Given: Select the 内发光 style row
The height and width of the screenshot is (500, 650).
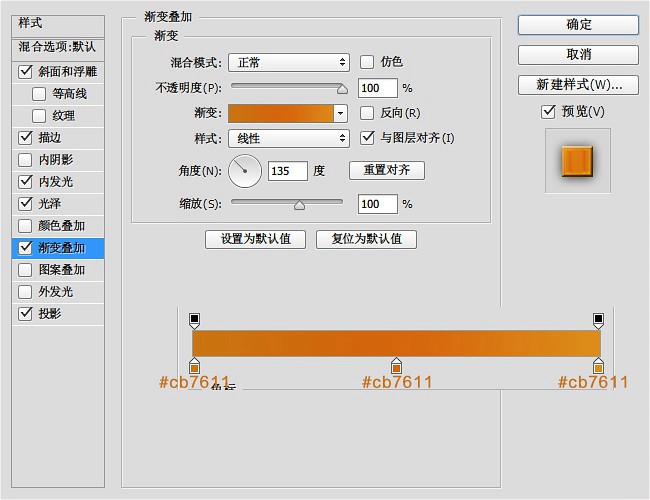Looking at the screenshot, I should click(58, 182).
